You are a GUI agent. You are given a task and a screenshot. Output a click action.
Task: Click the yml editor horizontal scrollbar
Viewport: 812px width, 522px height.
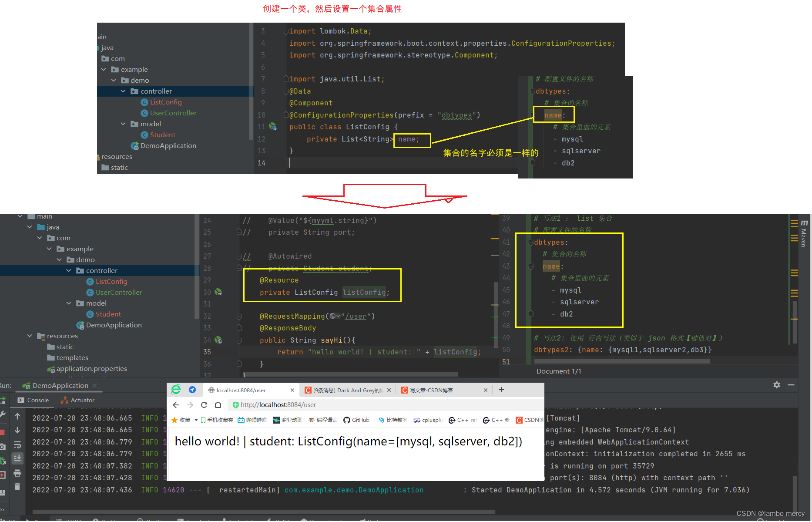622,361
